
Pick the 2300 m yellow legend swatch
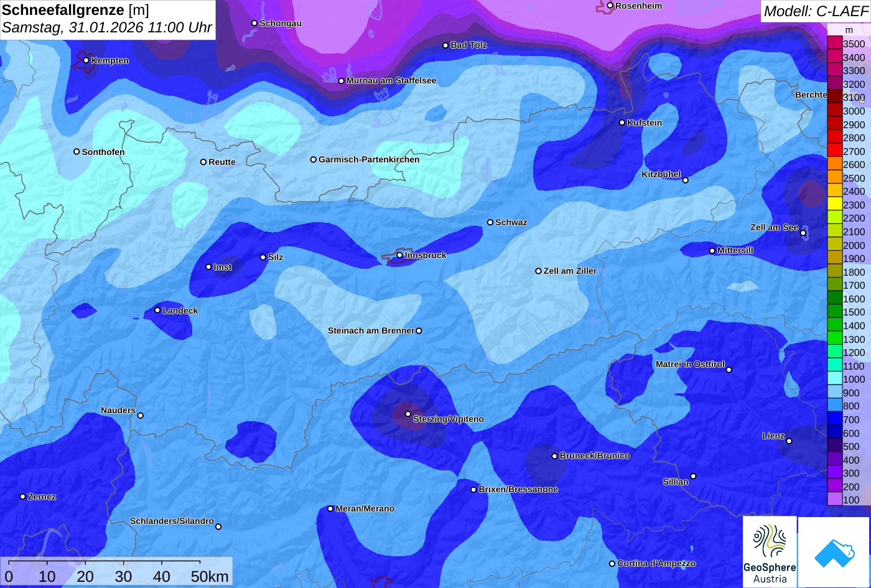click(834, 205)
